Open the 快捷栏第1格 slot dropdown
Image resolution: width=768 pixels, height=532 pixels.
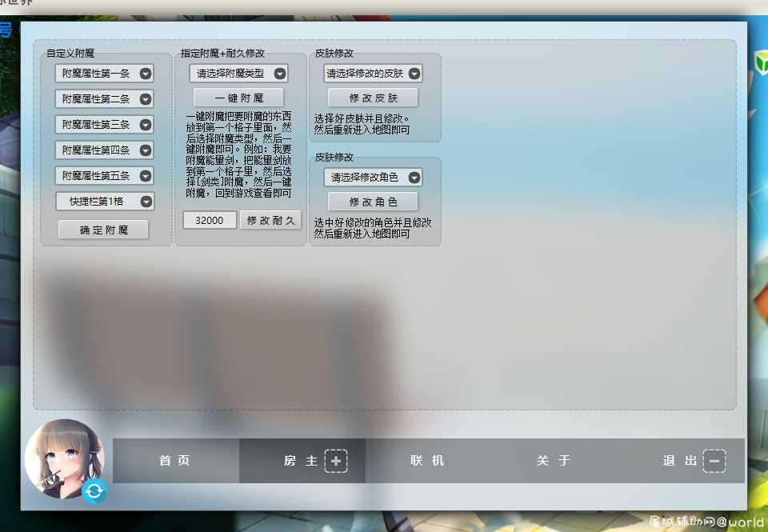(x=105, y=202)
